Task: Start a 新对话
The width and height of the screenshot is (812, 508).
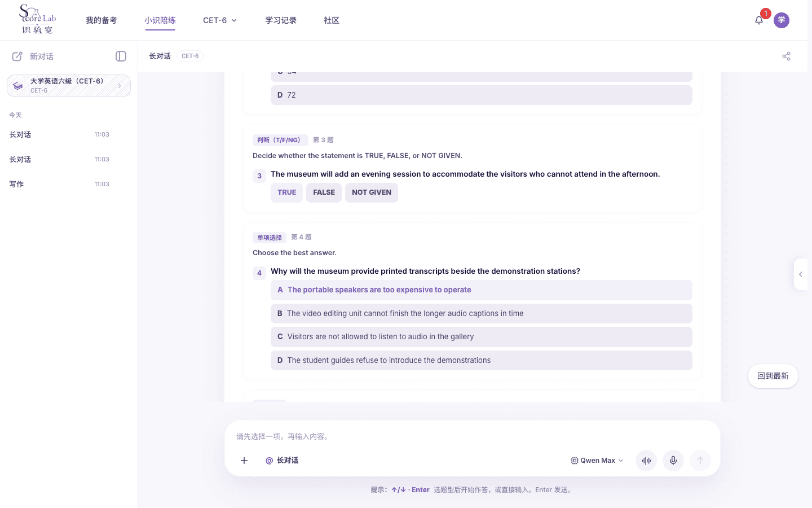Action: (x=42, y=56)
